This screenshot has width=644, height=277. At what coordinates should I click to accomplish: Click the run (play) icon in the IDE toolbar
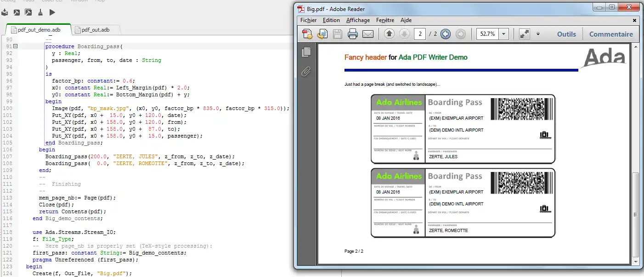[52, 12]
